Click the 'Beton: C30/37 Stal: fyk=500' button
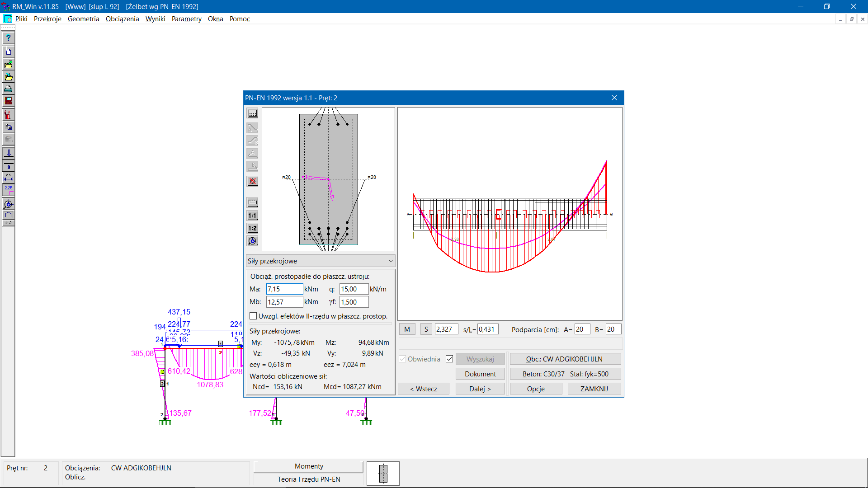Image resolution: width=868 pixels, height=488 pixels. [x=565, y=374]
